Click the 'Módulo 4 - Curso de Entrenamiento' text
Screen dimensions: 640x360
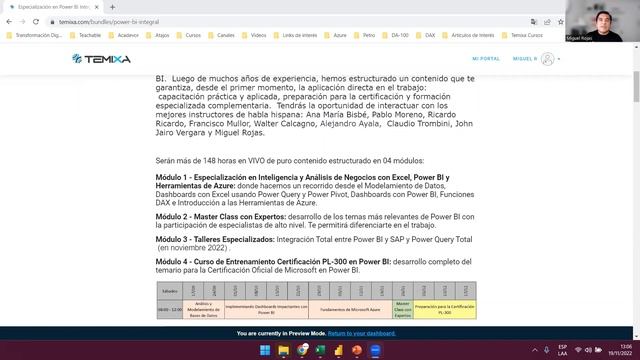pos(273,262)
